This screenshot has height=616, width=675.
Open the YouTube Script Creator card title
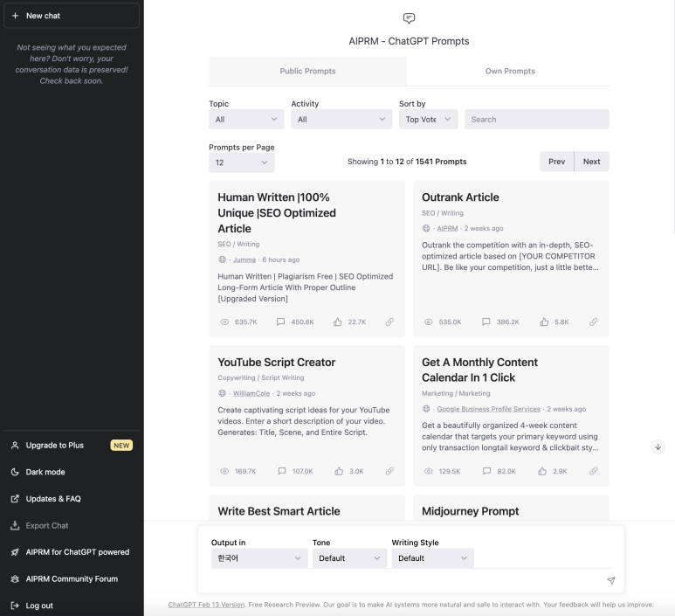tap(276, 363)
